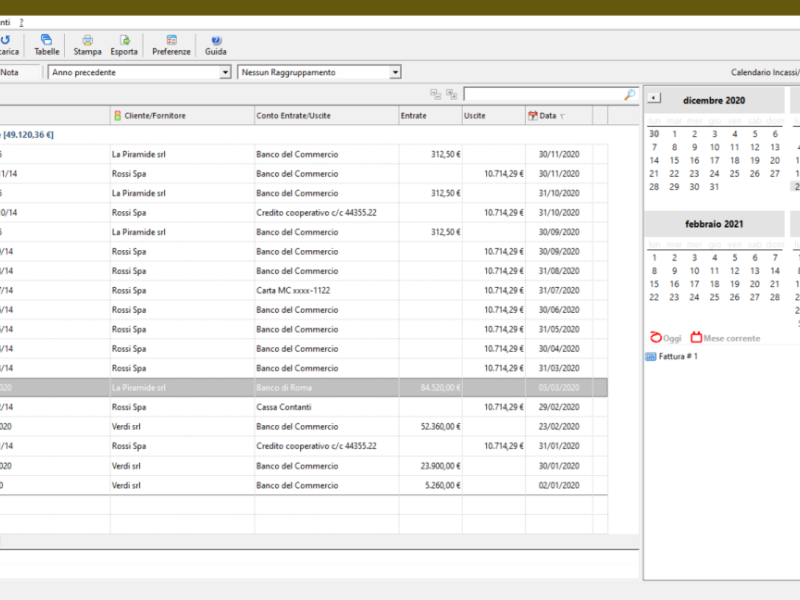Toggle the Data column sort arrow
This screenshot has height=600, width=800.
point(563,116)
